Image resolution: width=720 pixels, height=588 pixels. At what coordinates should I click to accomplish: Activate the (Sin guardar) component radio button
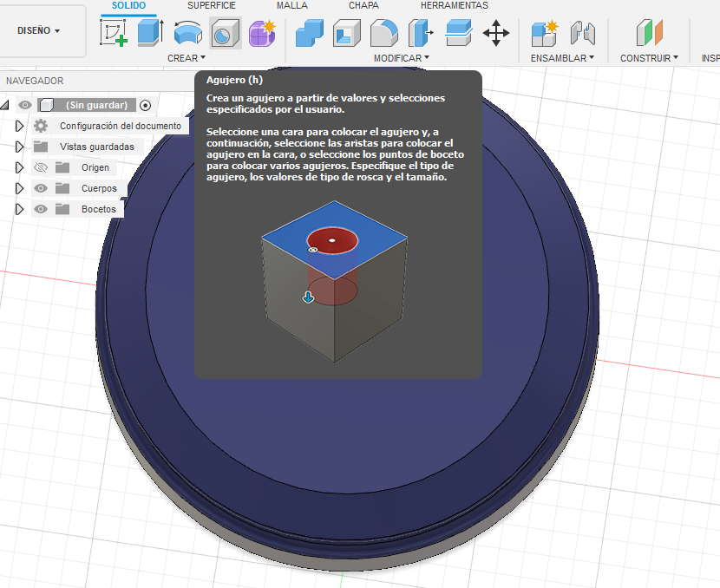pos(145,105)
